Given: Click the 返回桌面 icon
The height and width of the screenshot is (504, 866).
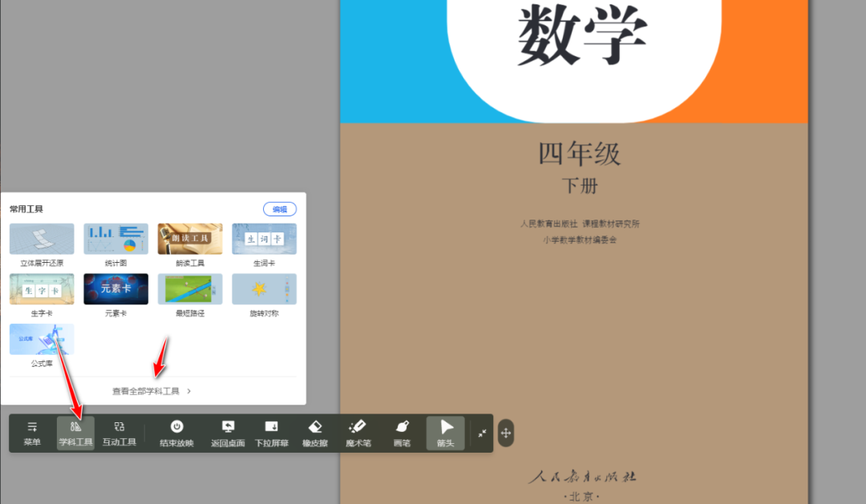Looking at the screenshot, I should [228, 426].
